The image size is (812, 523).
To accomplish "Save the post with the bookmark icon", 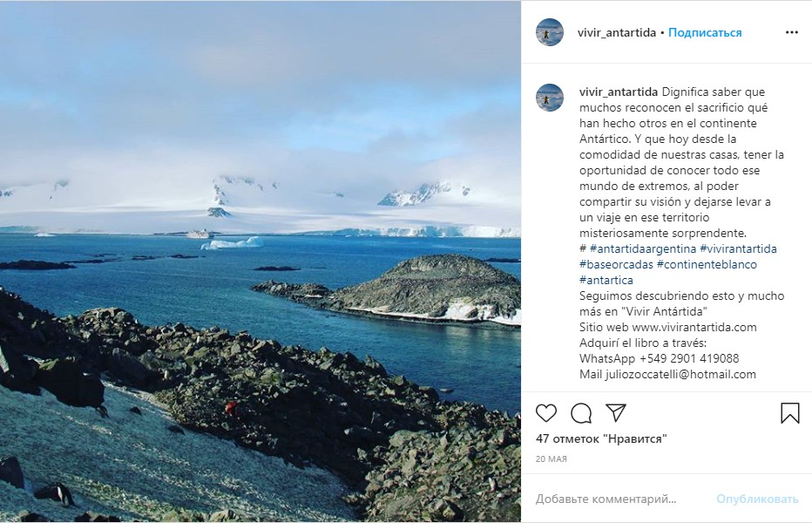I will pos(789,412).
